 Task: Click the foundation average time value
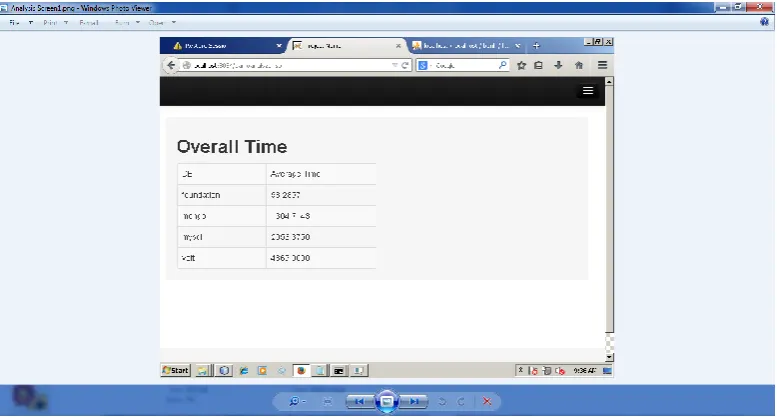(x=285, y=195)
